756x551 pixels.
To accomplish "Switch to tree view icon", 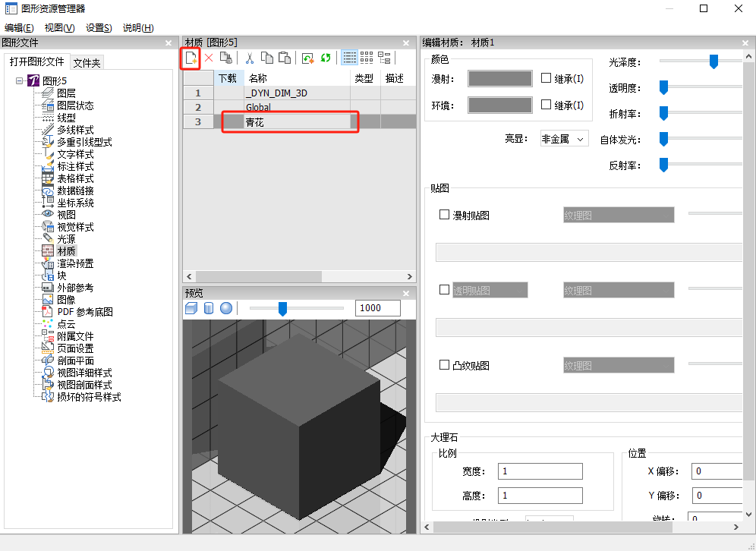I will point(384,58).
